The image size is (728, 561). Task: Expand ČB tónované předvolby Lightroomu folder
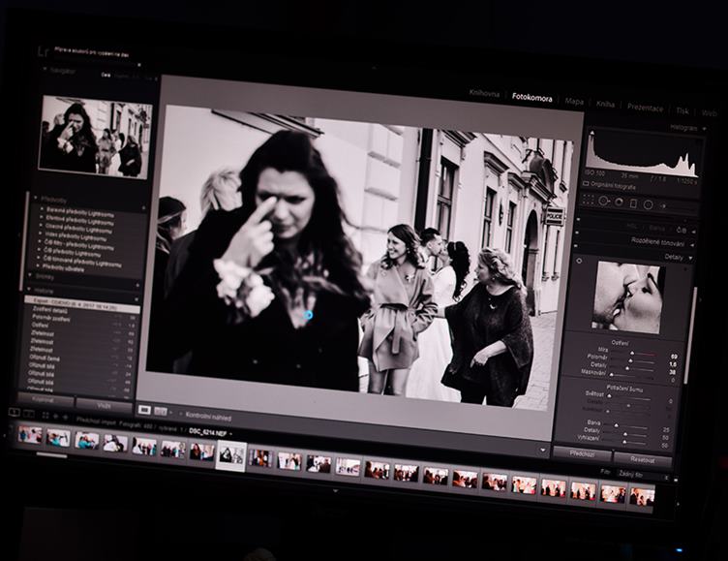tap(40, 258)
